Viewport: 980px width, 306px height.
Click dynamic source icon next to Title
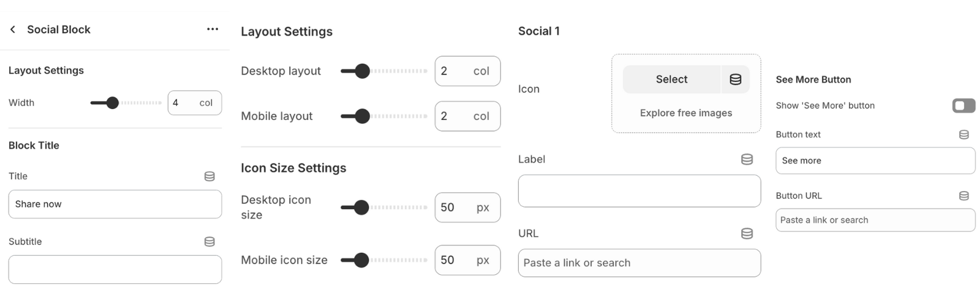coord(209,176)
